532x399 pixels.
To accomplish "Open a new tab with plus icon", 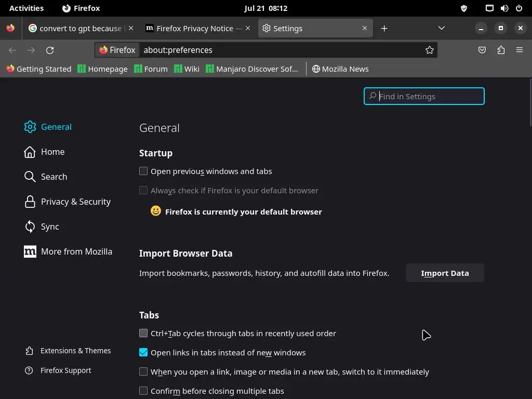I will (384, 29).
